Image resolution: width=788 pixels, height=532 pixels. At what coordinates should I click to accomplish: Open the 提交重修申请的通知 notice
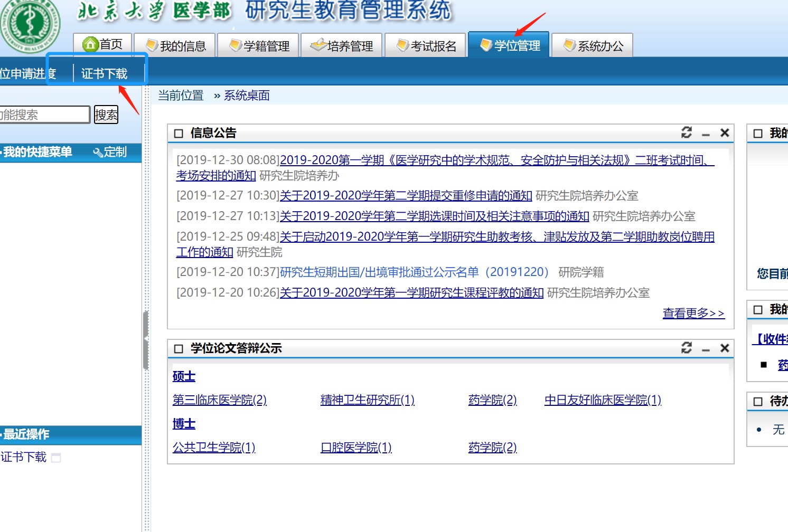coord(406,196)
